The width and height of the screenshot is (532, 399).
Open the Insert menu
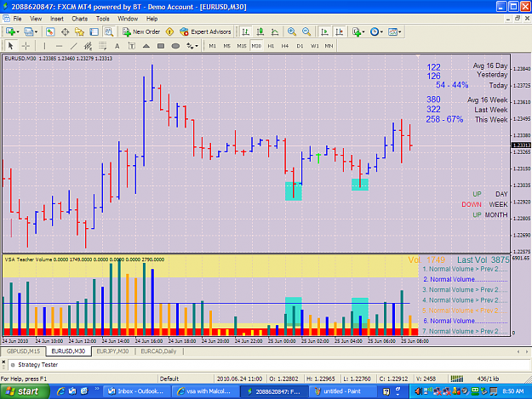pyautogui.click(x=57, y=19)
